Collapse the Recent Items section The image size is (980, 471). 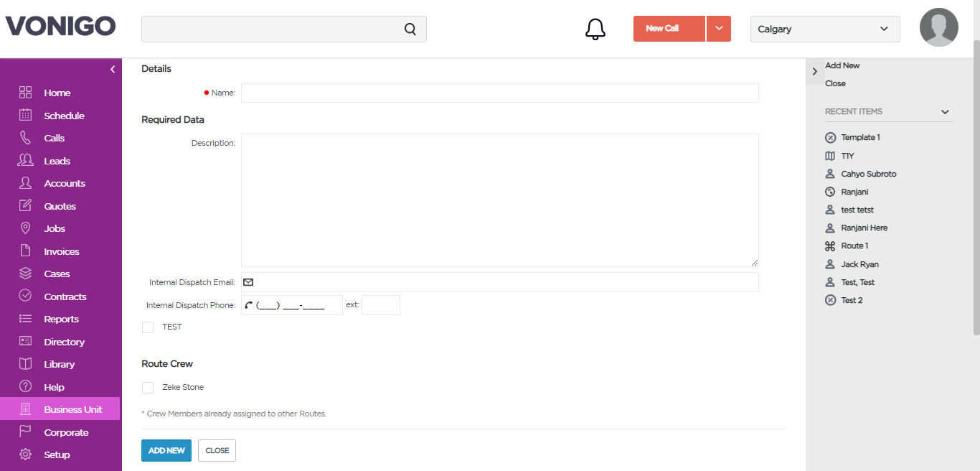click(x=945, y=112)
